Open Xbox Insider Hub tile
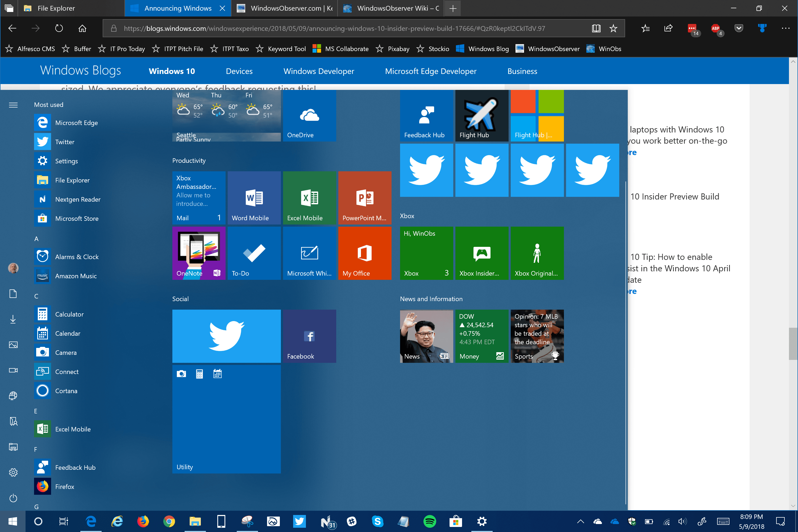Screen dimensions: 798x532 pyautogui.click(x=481, y=253)
